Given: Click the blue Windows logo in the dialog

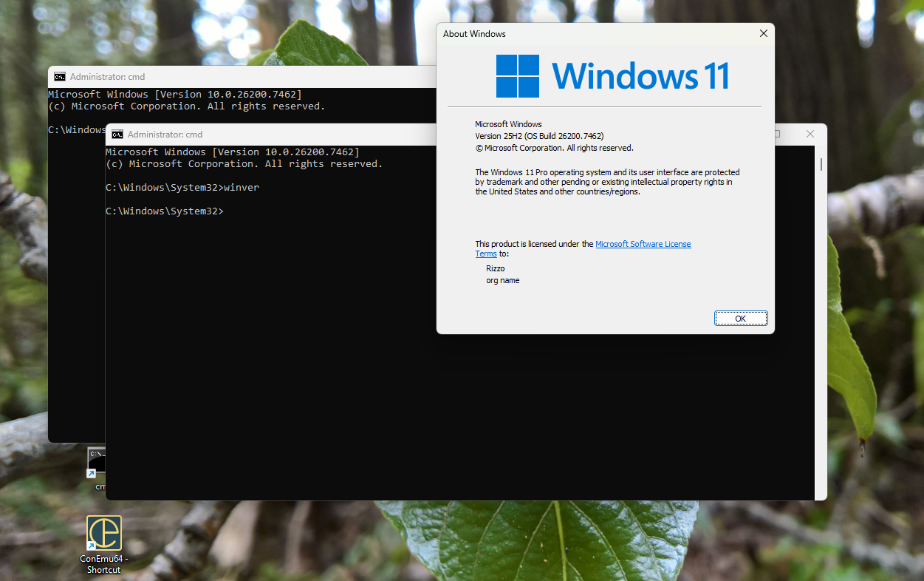Looking at the screenshot, I should pos(517,76).
